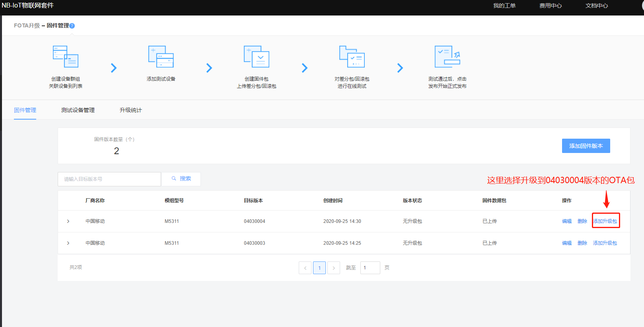Image resolution: width=644 pixels, height=327 pixels.
Task: Open 文档中心 in top navigation
Action: point(597,6)
